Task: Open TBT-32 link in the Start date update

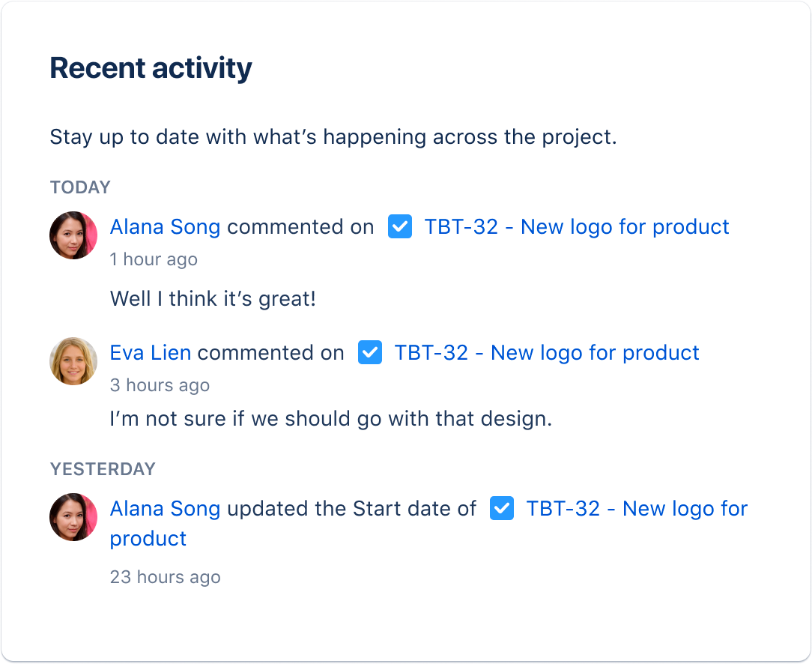Action: point(637,509)
